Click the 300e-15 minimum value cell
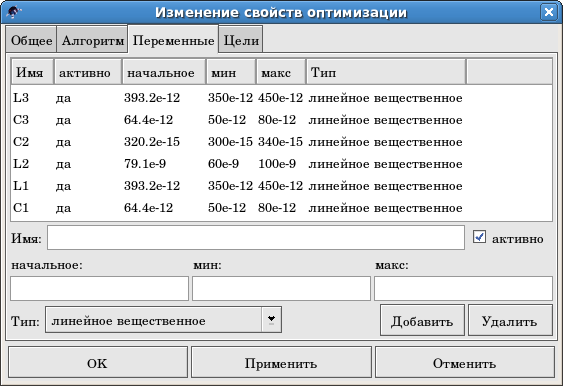Screen dimensions: 563x386 coord(230,141)
